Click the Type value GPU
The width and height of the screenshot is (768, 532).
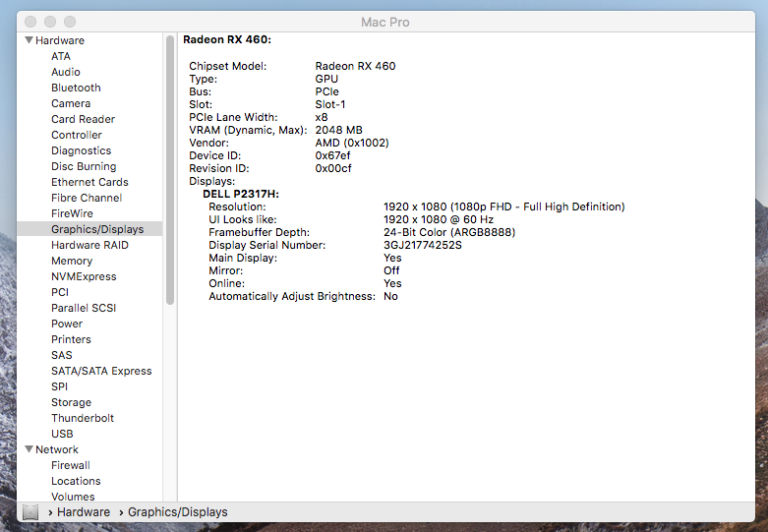[x=326, y=79]
